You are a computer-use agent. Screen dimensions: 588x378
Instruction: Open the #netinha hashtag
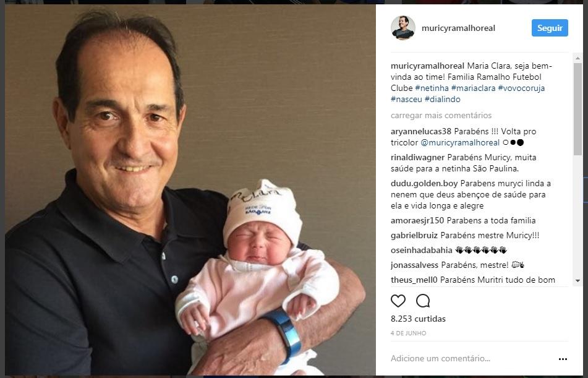432,88
